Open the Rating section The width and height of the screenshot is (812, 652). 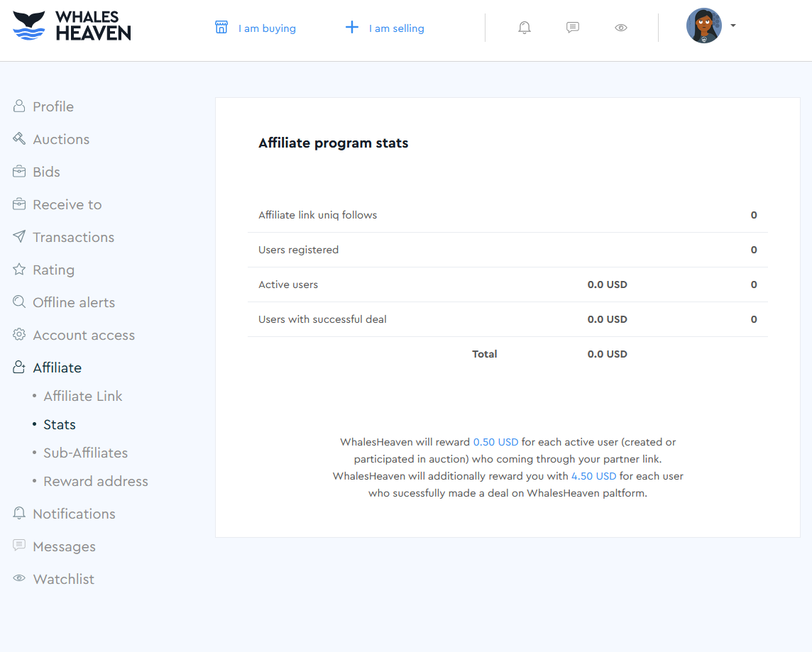click(x=54, y=270)
